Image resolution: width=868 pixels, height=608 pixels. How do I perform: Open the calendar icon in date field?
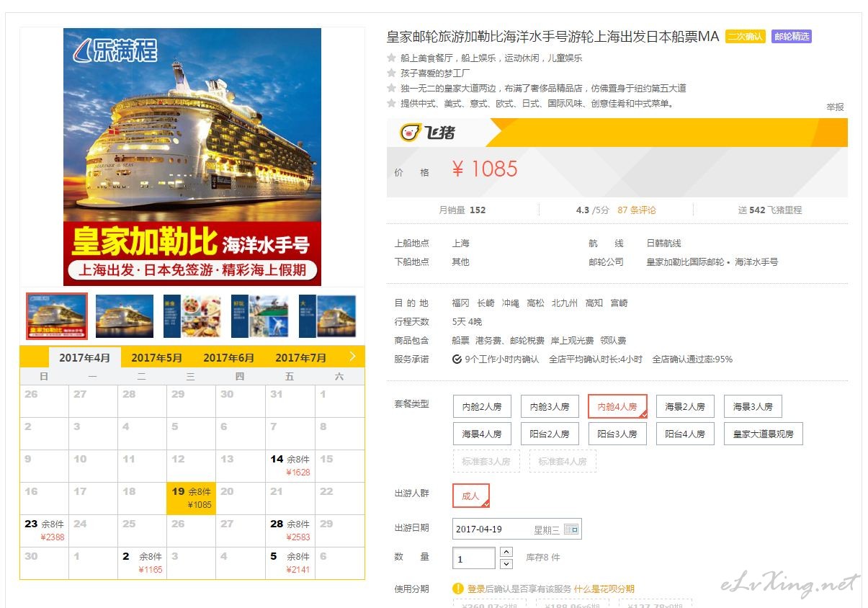click(571, 529)
